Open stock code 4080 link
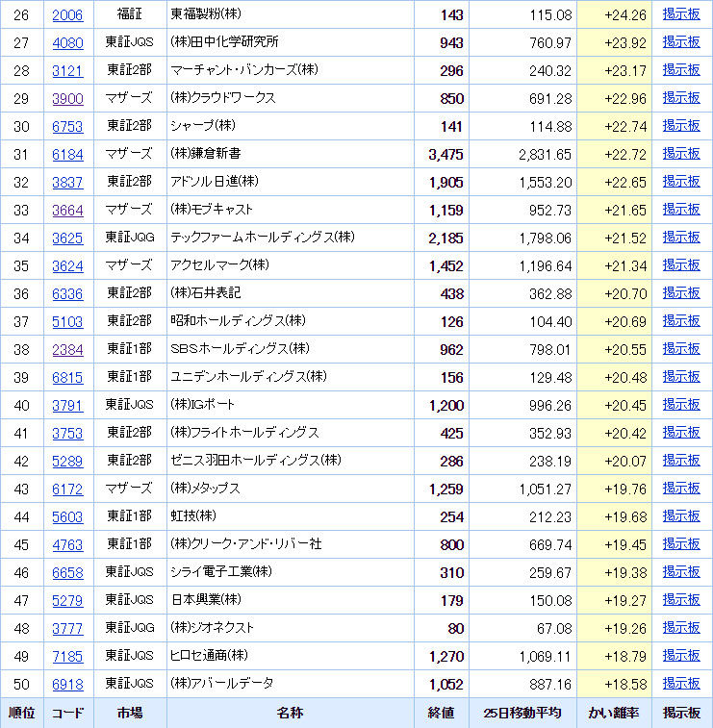This screenshot has height=728, width=713. (x=67, y=43)
